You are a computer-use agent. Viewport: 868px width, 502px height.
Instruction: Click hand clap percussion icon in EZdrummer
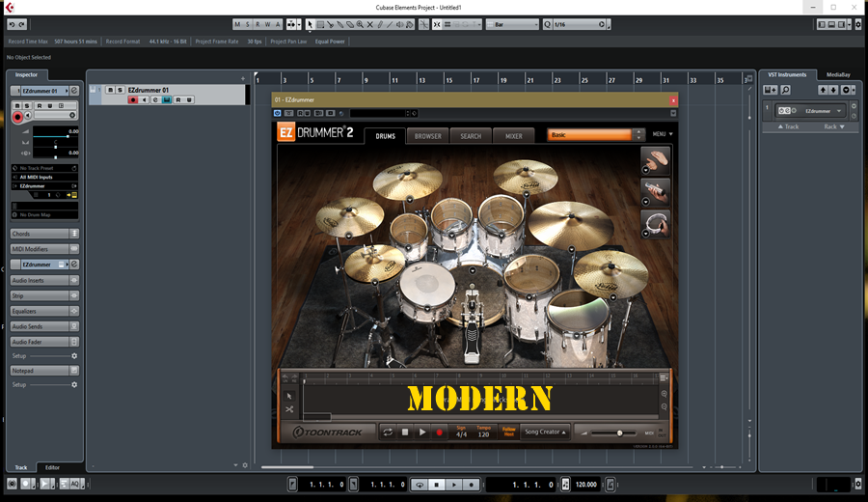(656, 161)
